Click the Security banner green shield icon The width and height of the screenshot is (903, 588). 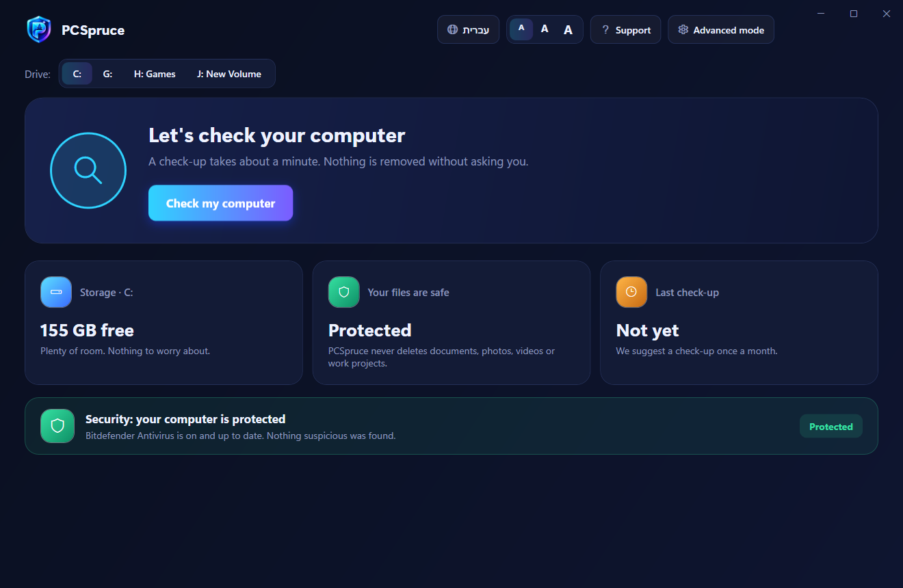pyautogui.click(x=57, y=426)
